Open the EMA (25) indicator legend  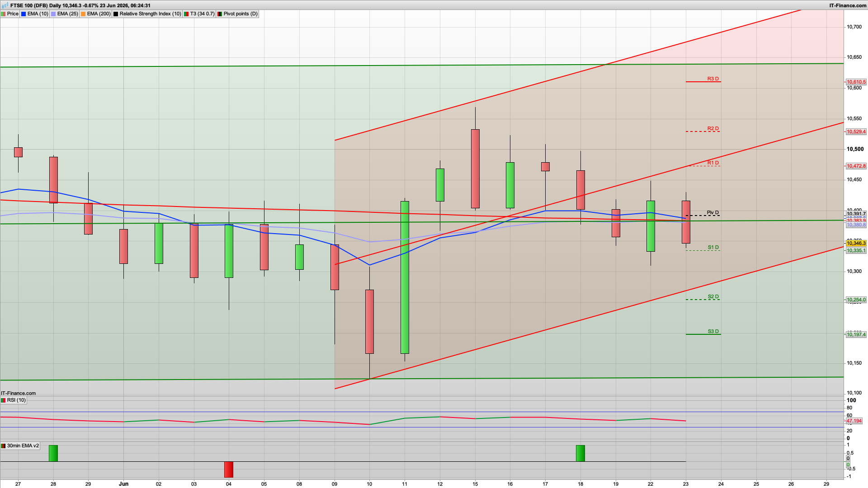pos(65,14)
